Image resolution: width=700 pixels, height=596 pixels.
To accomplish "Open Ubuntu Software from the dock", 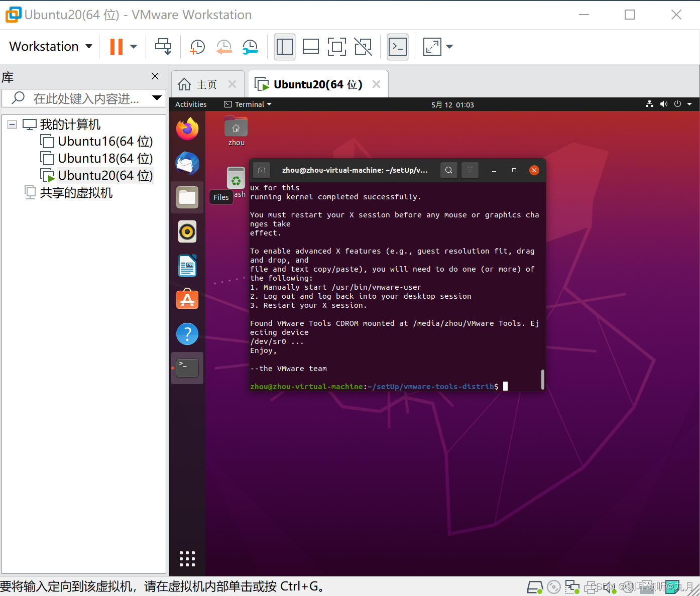I will click(x=187, y=300).
